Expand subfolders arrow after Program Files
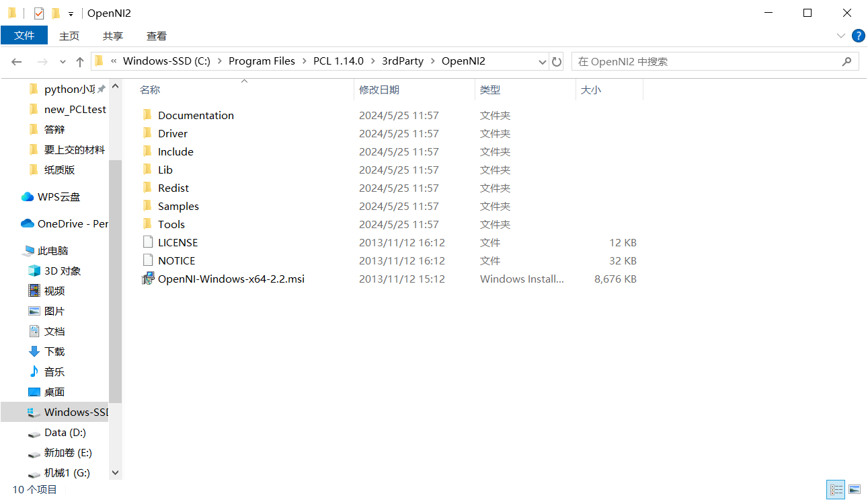Image resolution: width=868 pixels, height=500 pixels. (x=304, y=61)
